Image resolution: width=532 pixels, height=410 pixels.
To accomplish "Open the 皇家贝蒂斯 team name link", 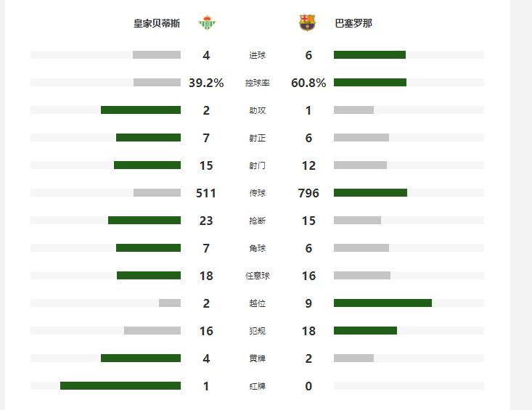I will click(157, 23).
